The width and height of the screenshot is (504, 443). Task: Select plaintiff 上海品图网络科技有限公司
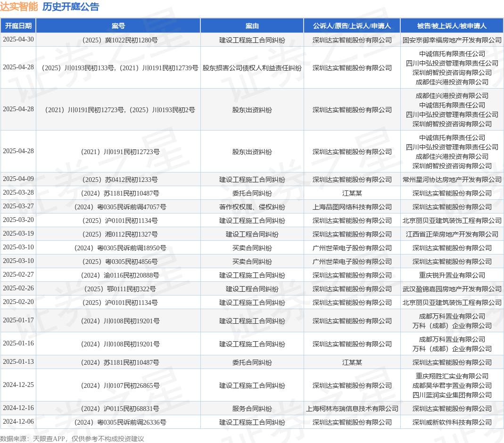(352, 207)
